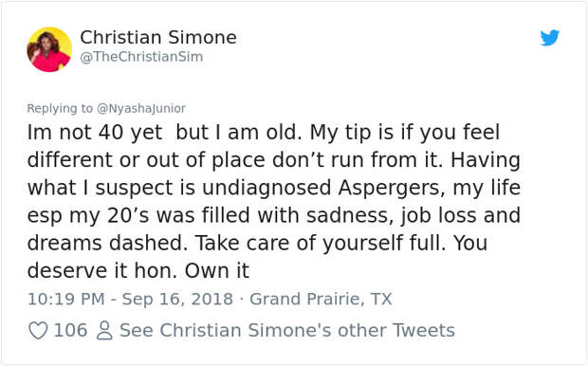Click tweet text starting "Im not 40 yet"
The height and width of the screenshot is (366, 588).
[x=274, y=201]
